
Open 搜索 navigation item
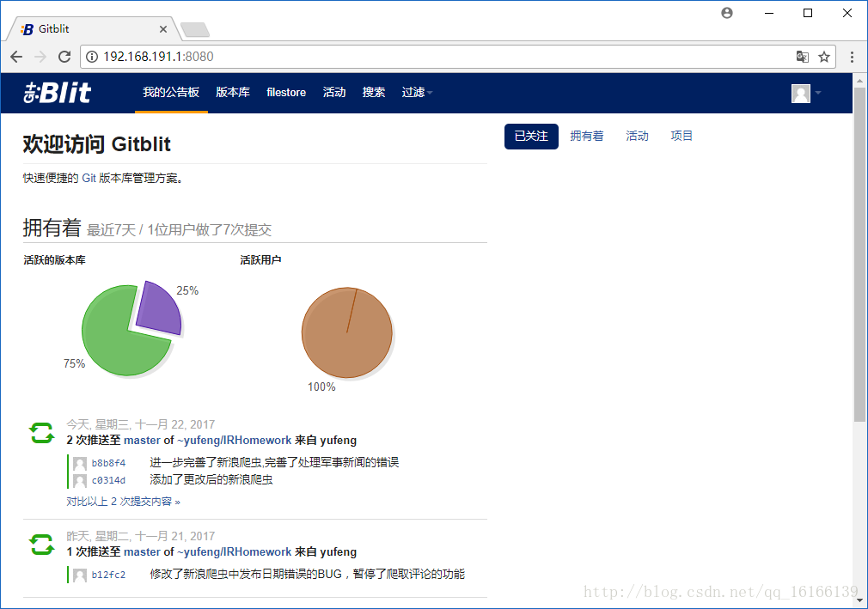tap(374, 93)
